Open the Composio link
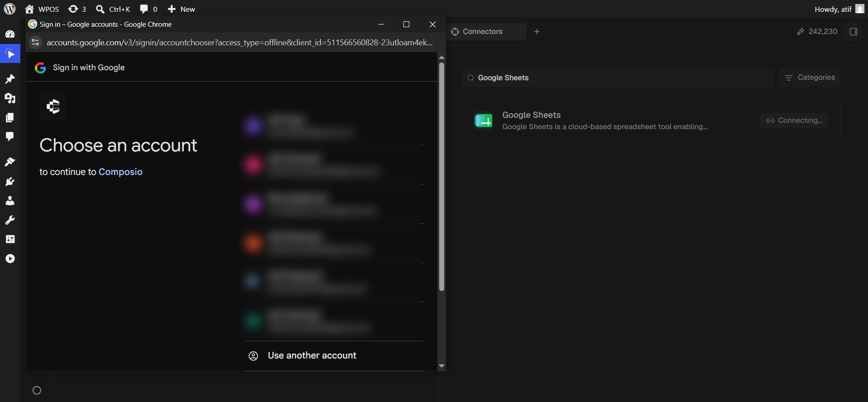 (x=120, y=172)
